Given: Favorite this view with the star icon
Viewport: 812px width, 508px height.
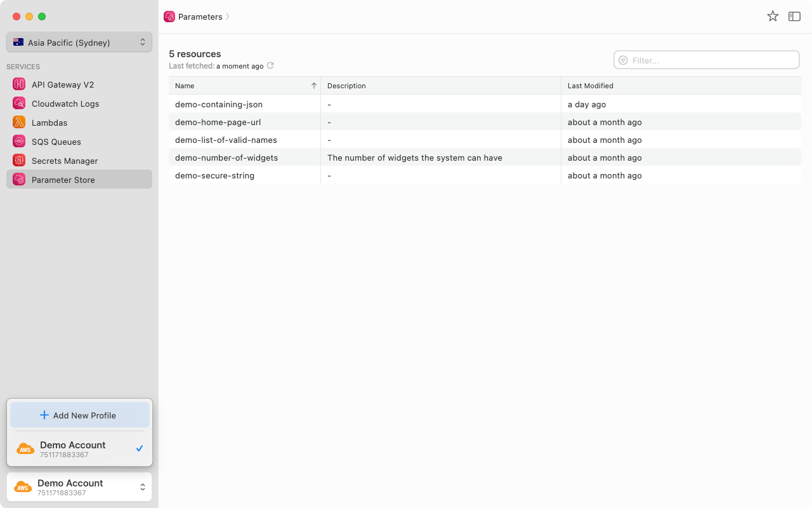Looking at the screenshot, I should pyautogui.click(x=773, y=17).
